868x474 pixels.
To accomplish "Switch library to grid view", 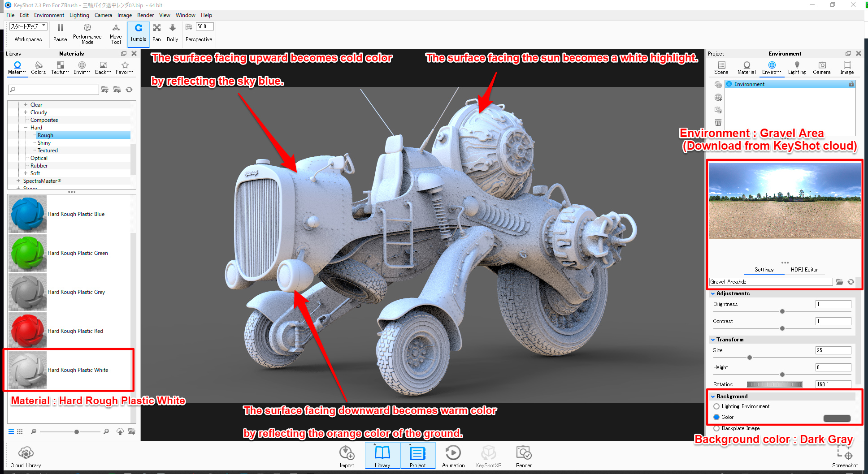I will tap(20, 431).
